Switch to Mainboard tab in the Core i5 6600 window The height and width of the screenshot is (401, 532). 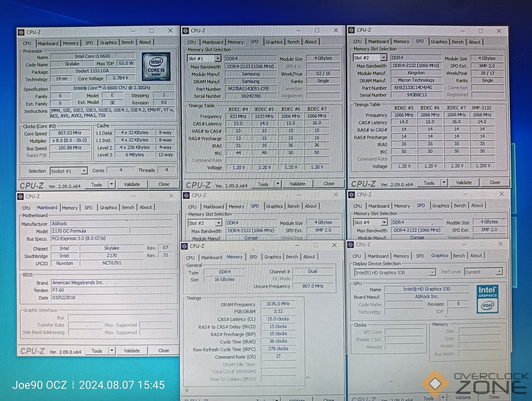(48, 43)
